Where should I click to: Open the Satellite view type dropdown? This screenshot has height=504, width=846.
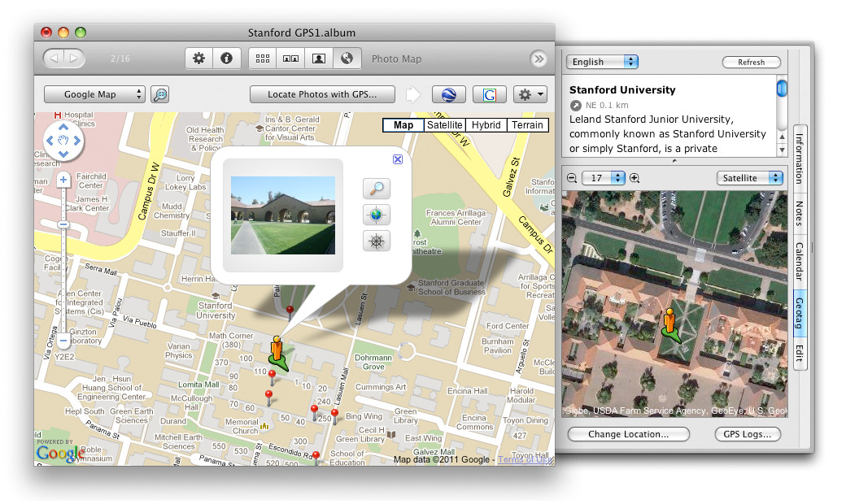point(749,178)
